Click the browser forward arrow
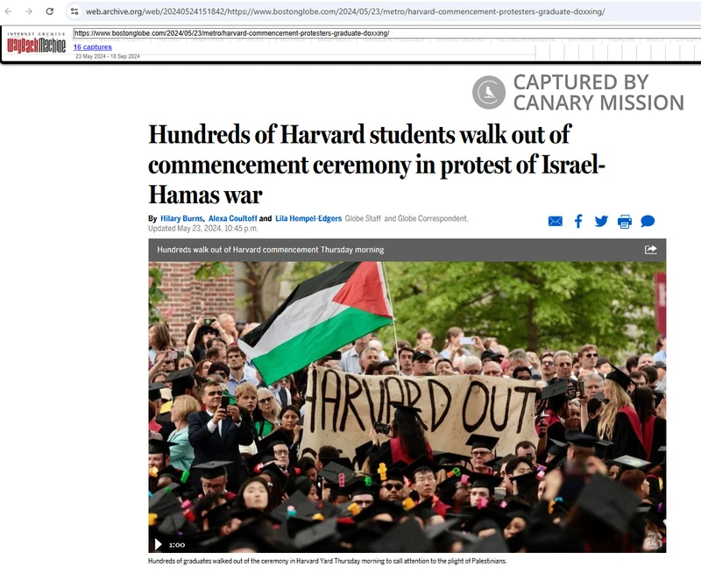Viewport: 701px width, 588px height. tap(29, 11)
